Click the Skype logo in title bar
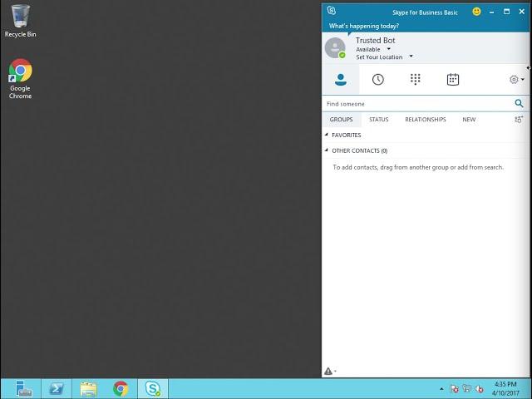 pos(332,11)
